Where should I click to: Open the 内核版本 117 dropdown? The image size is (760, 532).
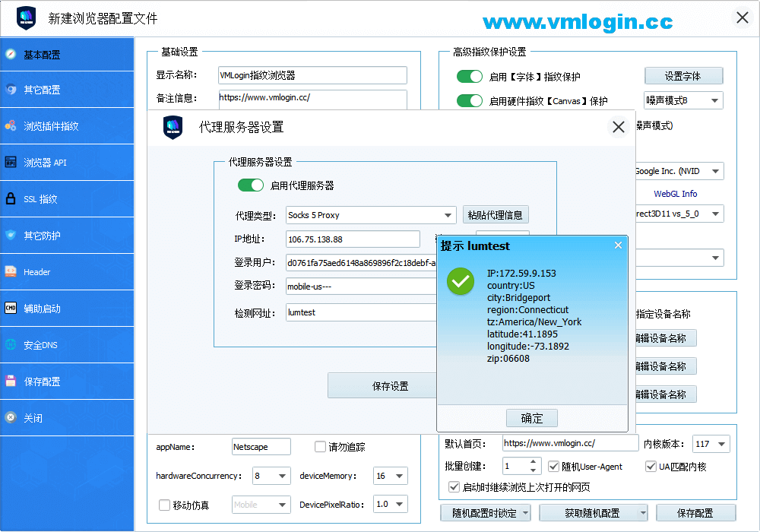[711, 444]
